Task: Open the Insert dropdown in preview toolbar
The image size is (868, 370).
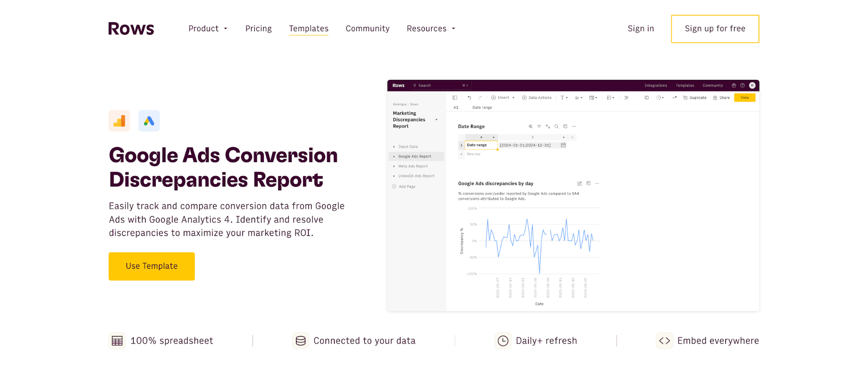Action: pyautogui.click(x=503, y=98)
